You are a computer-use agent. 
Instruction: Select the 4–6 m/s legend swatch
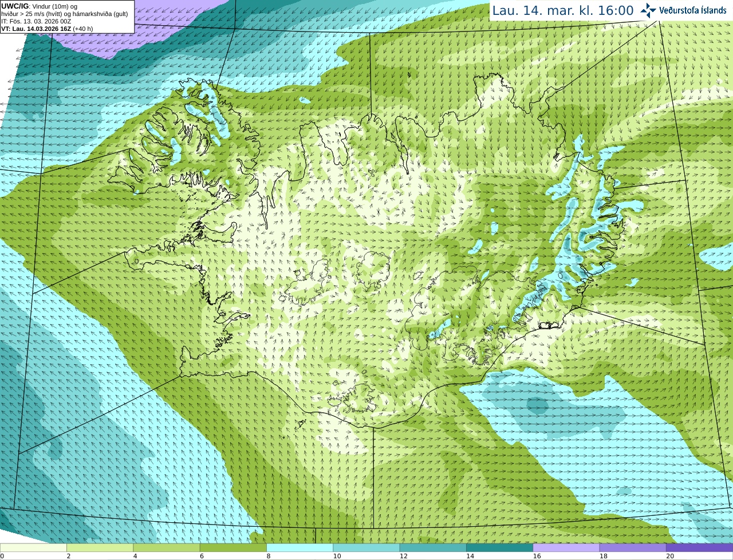(x=167, y=548)
